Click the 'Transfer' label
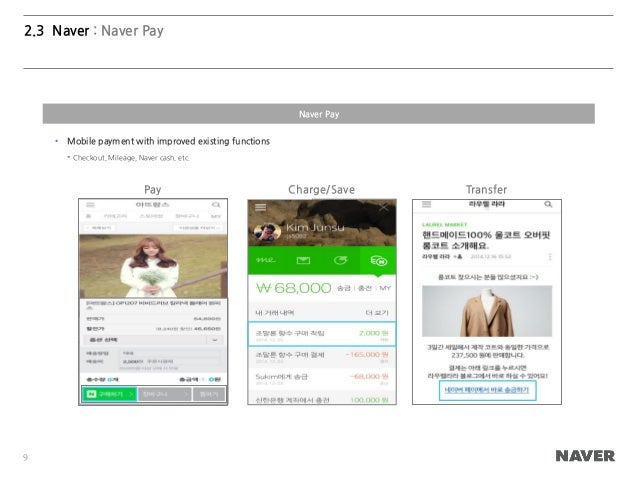Viewport: 638px width, 479px height. 487,190
